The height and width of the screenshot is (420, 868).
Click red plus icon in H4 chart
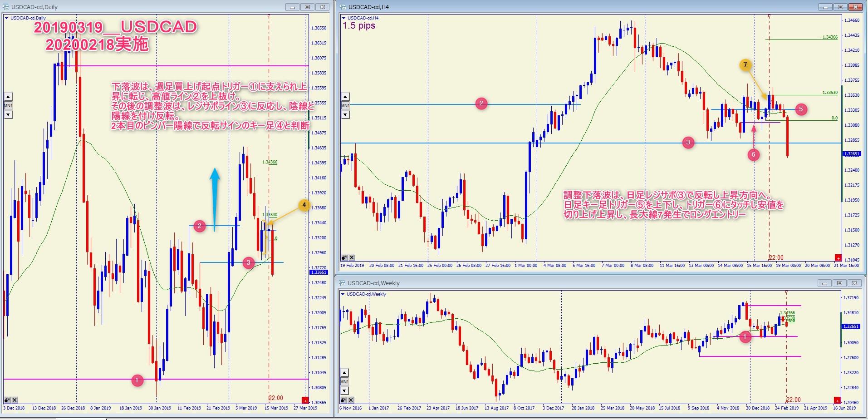[x=838, y=258]
